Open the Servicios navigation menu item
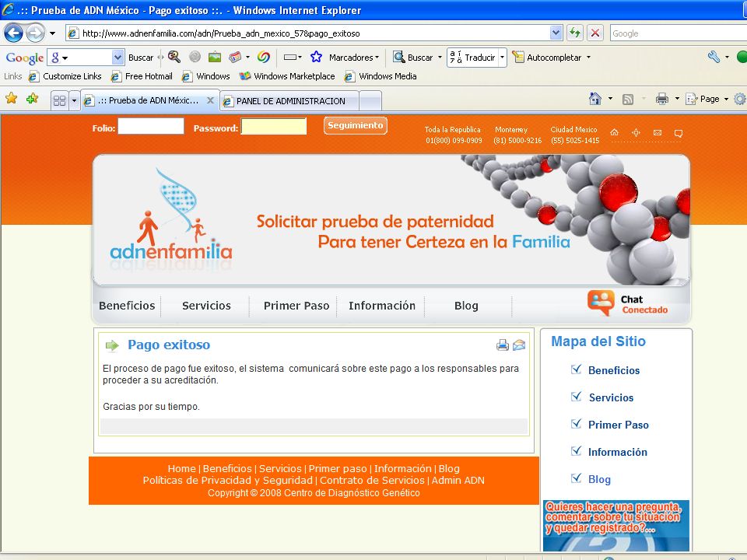The width and height of the screenshot is (747, 560). click(206, 306)
